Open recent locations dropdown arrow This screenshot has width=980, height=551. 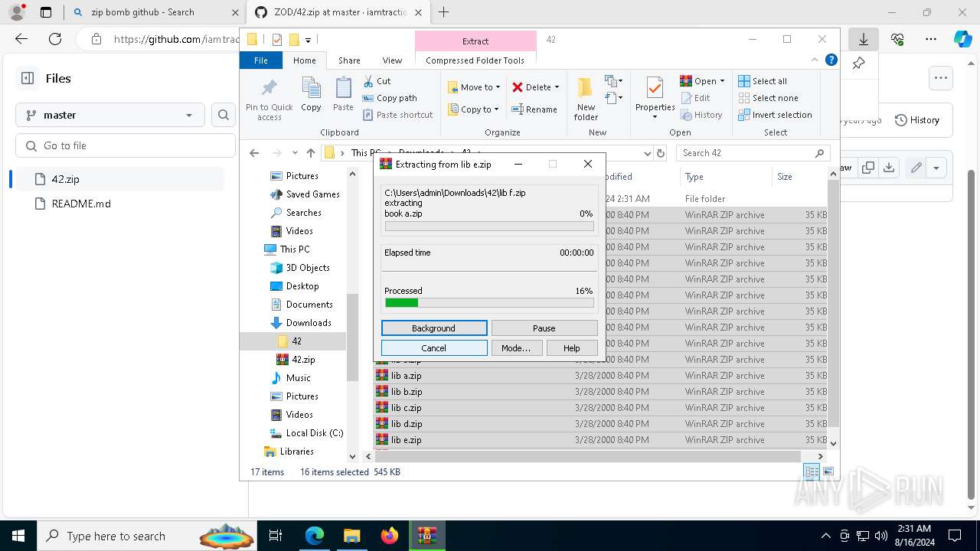pos(294,153)
